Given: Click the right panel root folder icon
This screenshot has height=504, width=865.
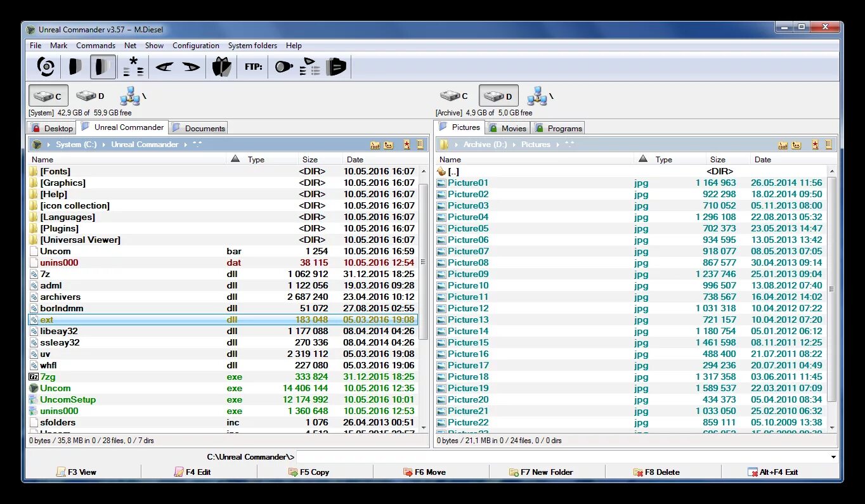Looking at the screenshot, I should (783, 145).
